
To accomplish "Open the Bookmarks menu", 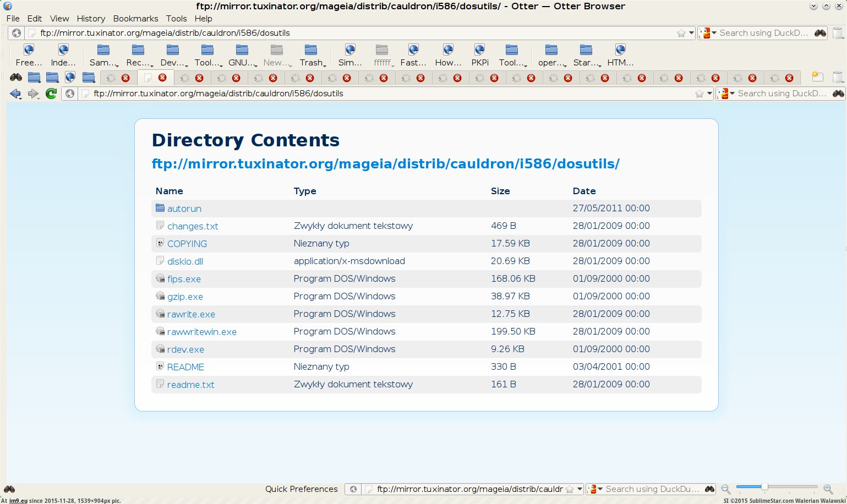I will click(x=135, y=18).
